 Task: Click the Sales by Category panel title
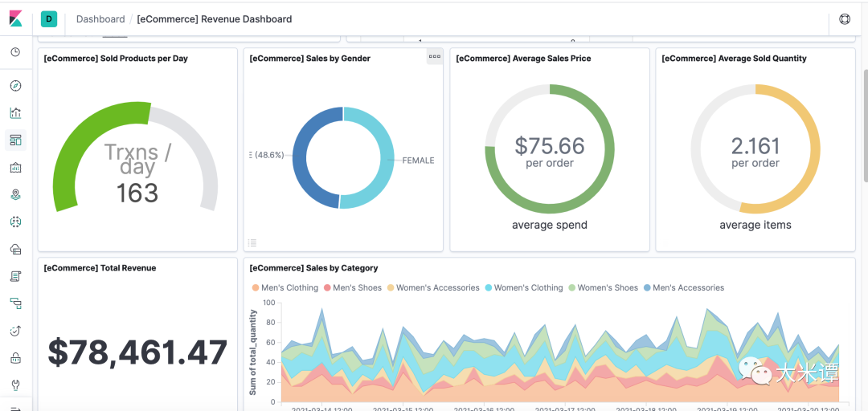click(x=314, y=268)
